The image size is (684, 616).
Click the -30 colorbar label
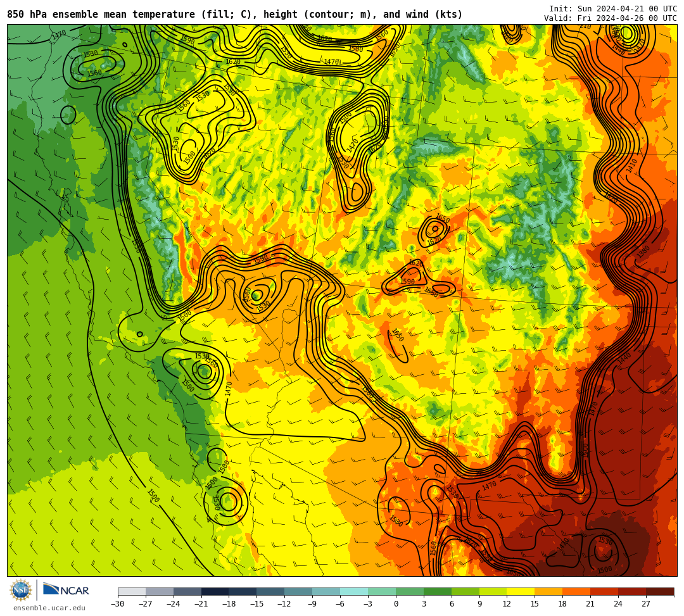click(118, 604)
